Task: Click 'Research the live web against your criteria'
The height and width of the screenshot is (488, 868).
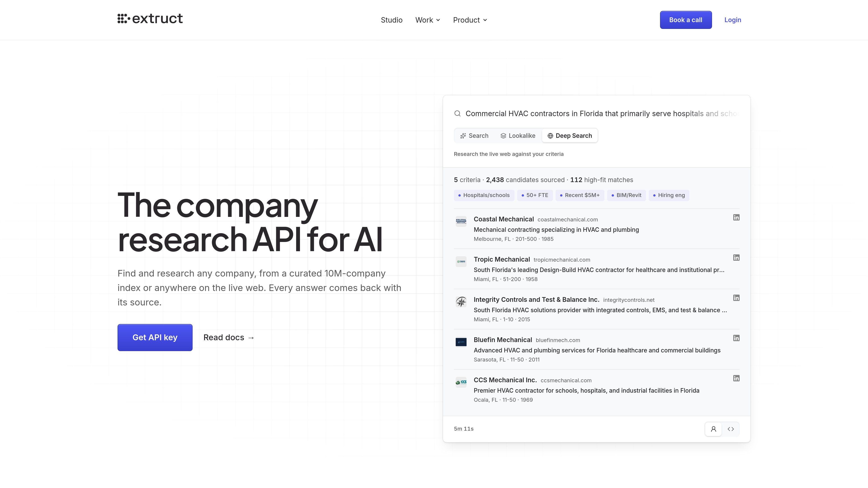Action: (508, 154)
